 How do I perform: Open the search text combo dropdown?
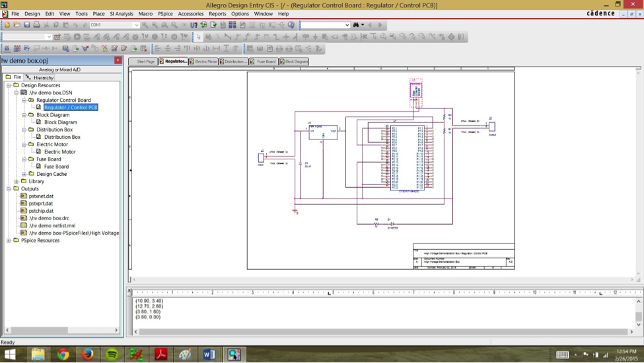click(x=347, y=24)
